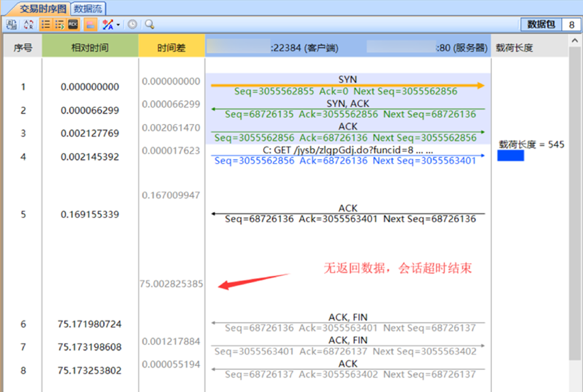Image resolution: width=583 pixels, height=392 pixels.
Task: Click the 数据包 count field
Action: pos(571,25)
